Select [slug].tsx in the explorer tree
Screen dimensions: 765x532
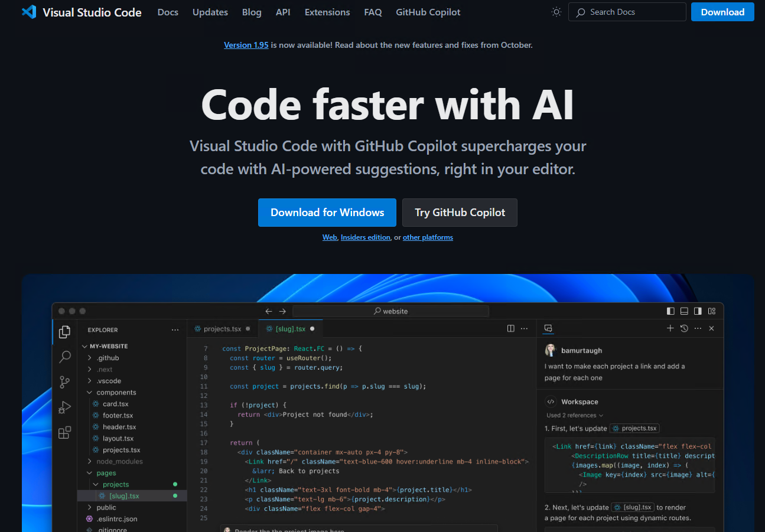click(132, 496)
